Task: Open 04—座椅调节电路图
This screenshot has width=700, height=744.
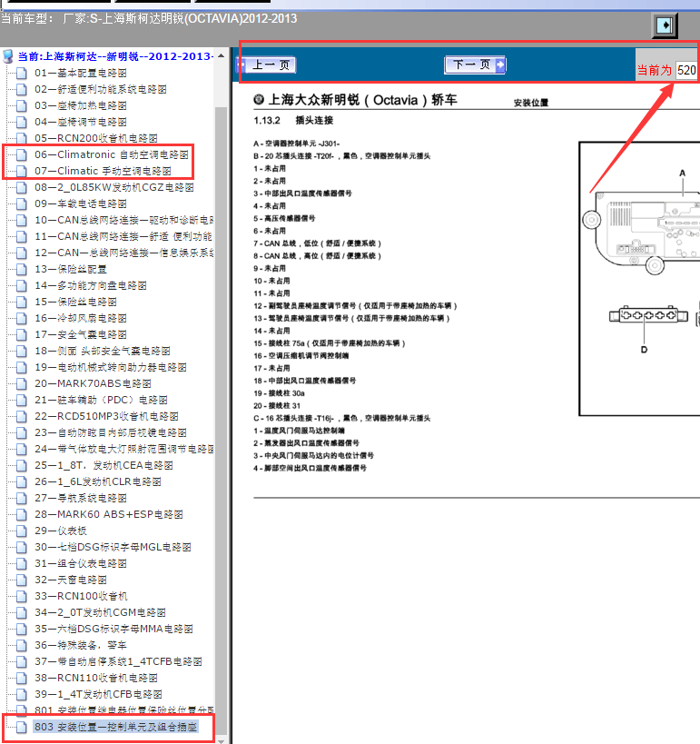Action: (x=81, y=122)
